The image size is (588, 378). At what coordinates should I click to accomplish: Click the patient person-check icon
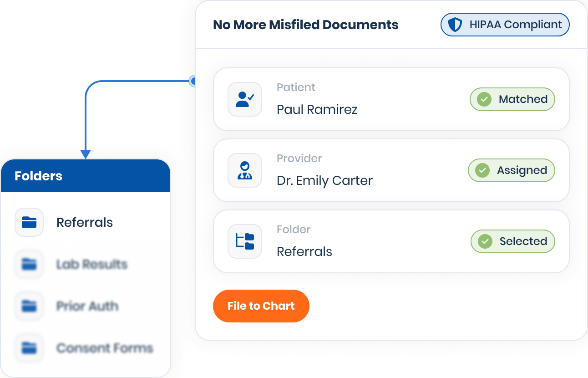click(245, 99)
